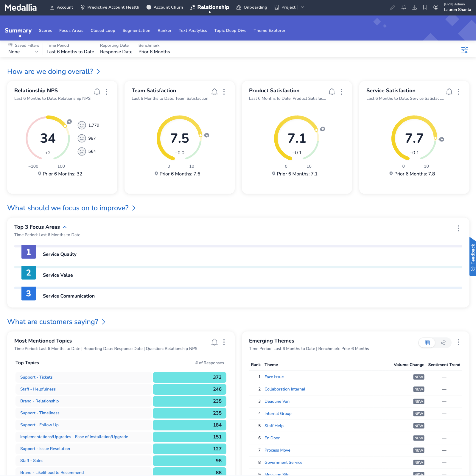This screenshot has width=476, height=476.
Task: Set alert bell on Relationship NPS card
Action: (x=97, y=92)
